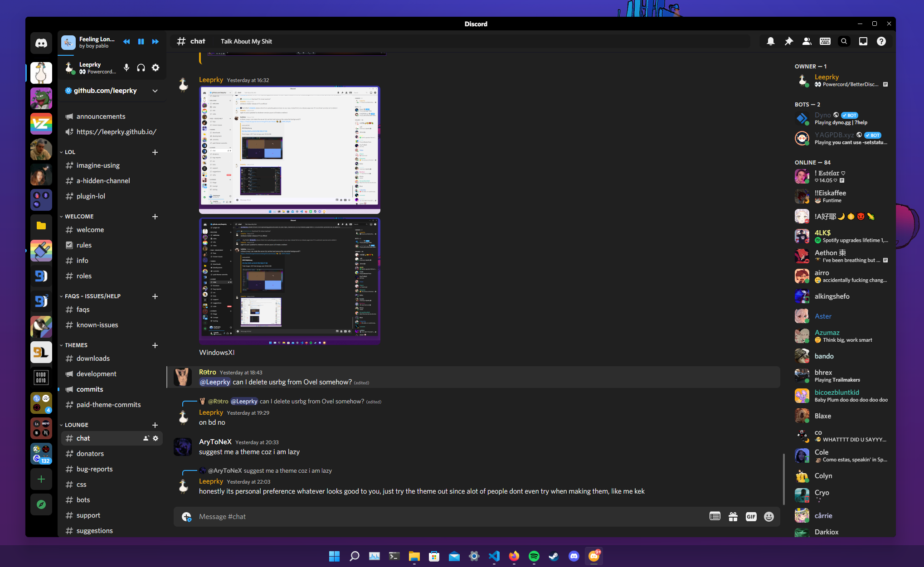Add a server plus button
Screen dimensions: 924x567
(41, 479)
